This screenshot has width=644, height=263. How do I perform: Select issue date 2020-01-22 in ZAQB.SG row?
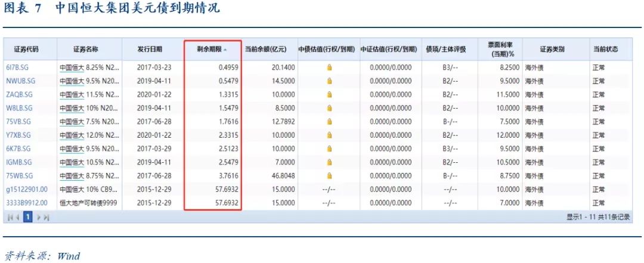tap(154, 94)
